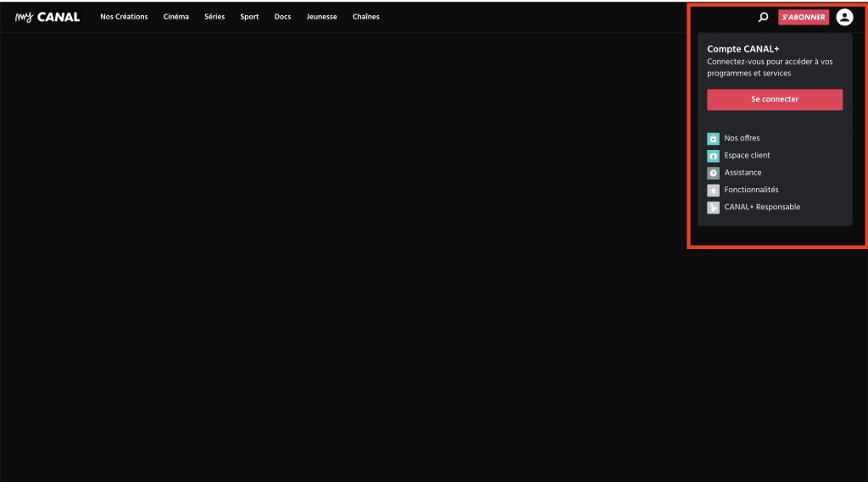Click the Fonctionnalités icon
This screenshot has width=868, height=482.
713,190
